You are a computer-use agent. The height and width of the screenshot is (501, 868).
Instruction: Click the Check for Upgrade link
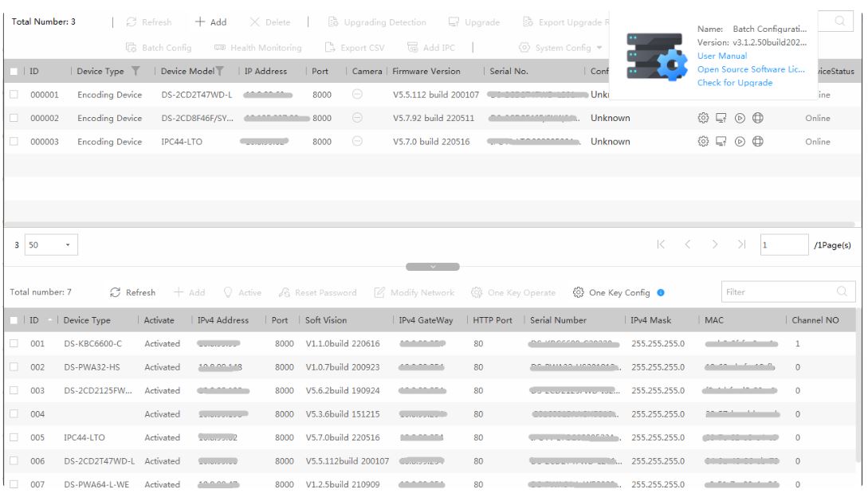pos(734,83)
